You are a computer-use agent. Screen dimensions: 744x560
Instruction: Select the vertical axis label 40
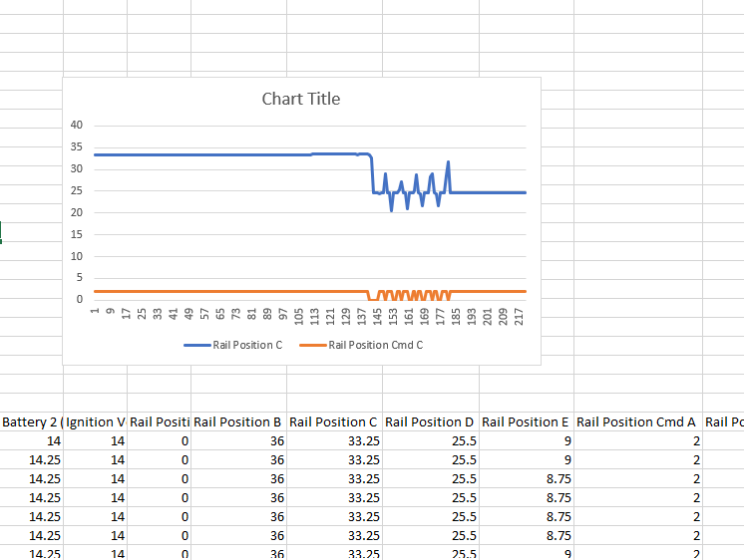[77, 125]
